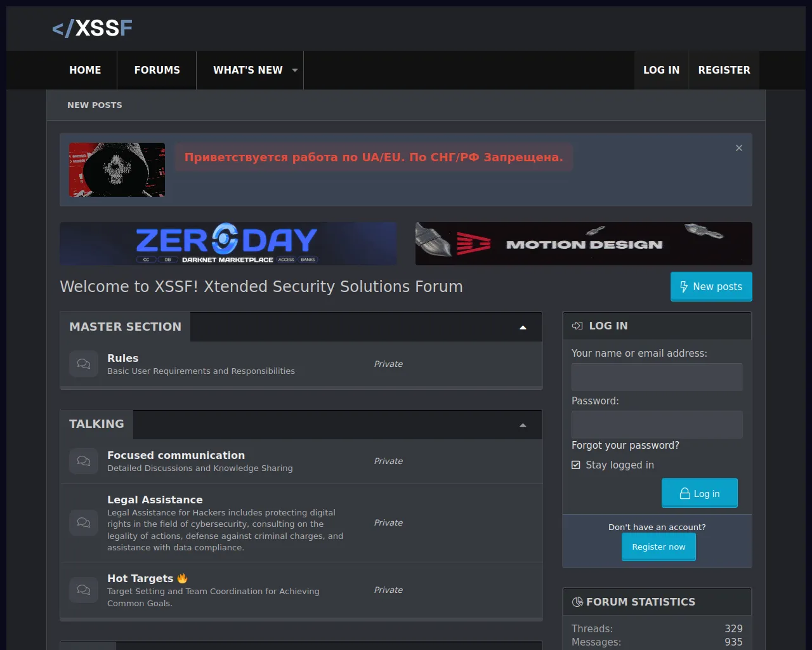
Task: Click the hooded skull notice image
Action: click(x=117, y=169)
